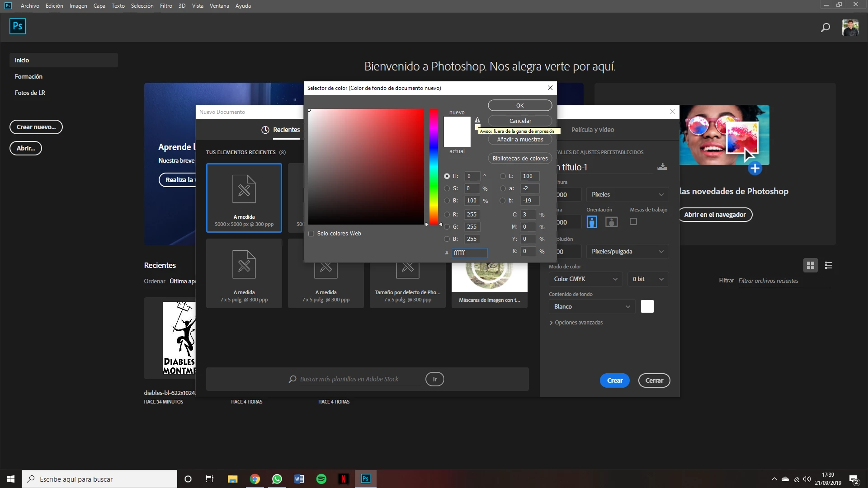Open the Filtro menu
The width and height of the screenshot is (868, 488).
point(166,6)
